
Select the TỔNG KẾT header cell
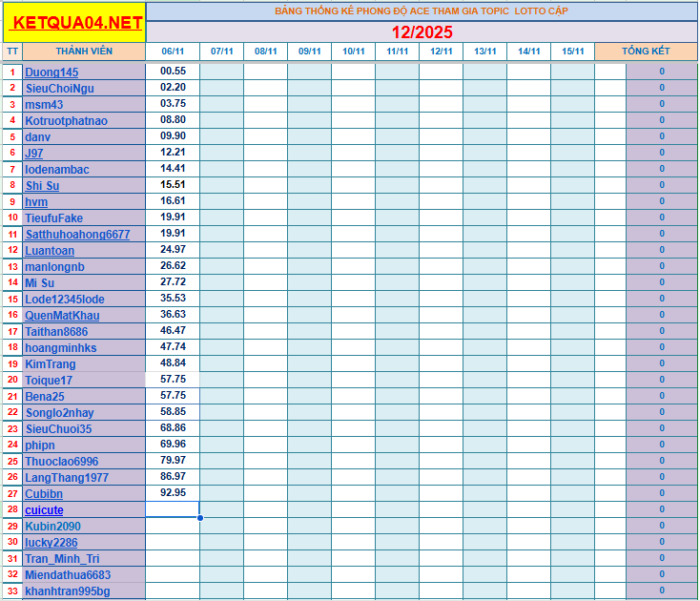646,52
